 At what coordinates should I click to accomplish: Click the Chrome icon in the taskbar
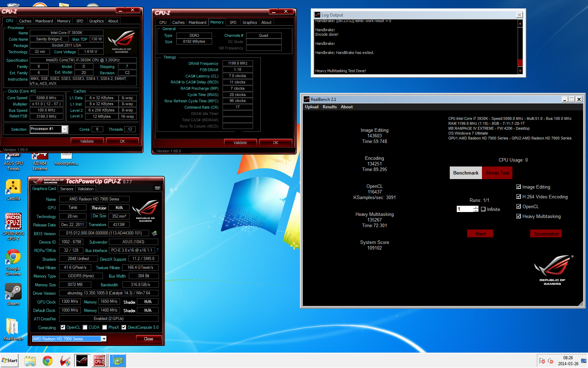[48, 361]
